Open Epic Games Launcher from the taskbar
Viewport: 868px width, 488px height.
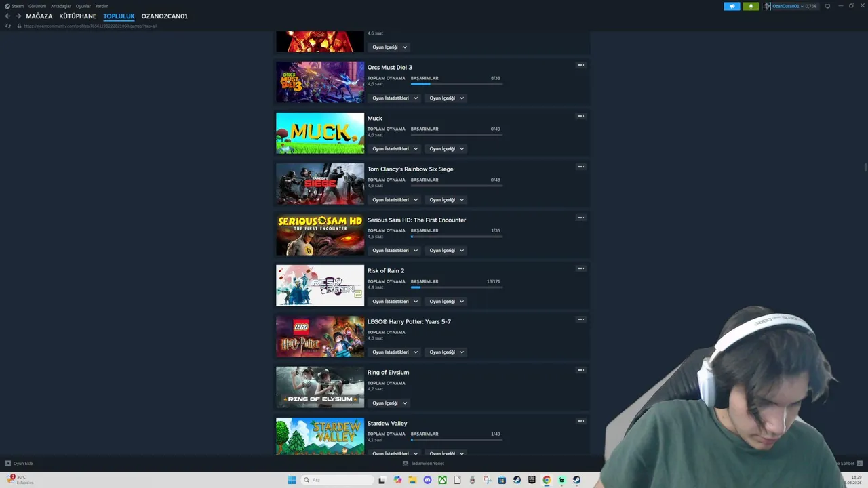pos(532,480)
